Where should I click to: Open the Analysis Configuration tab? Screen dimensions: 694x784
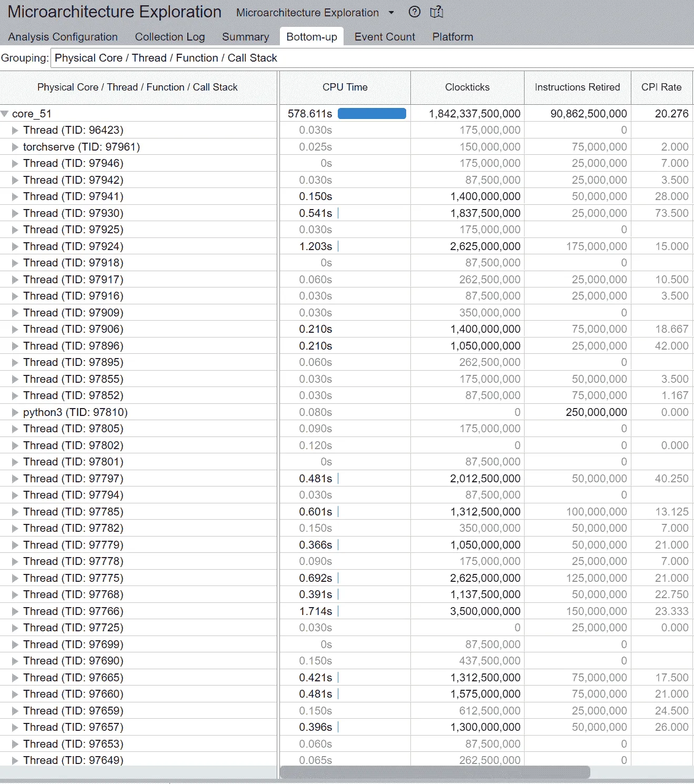point(63,37)
